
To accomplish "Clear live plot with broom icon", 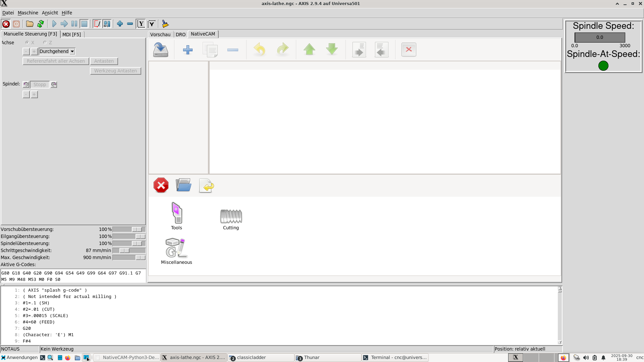I will [165, 24].
